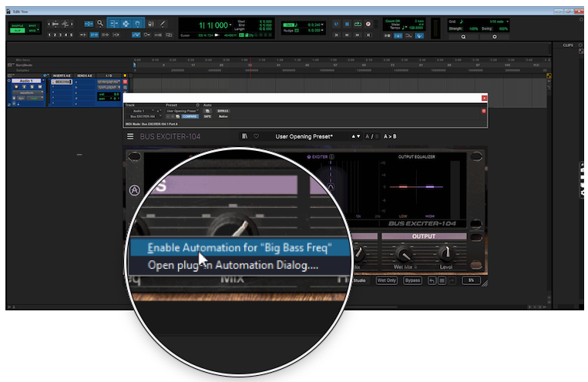Click the heart favorite preset icon
This screenshot has height=382, width=588.
coord(256,136)
